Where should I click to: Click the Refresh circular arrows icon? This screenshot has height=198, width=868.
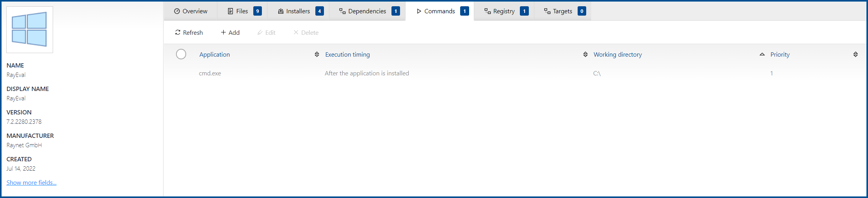point(178,32)
